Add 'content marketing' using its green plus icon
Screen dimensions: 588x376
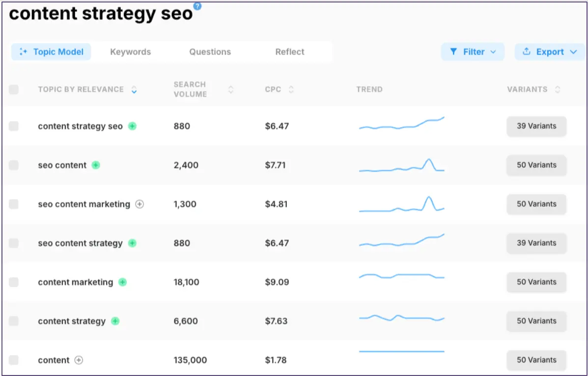(x=122, y=282)
